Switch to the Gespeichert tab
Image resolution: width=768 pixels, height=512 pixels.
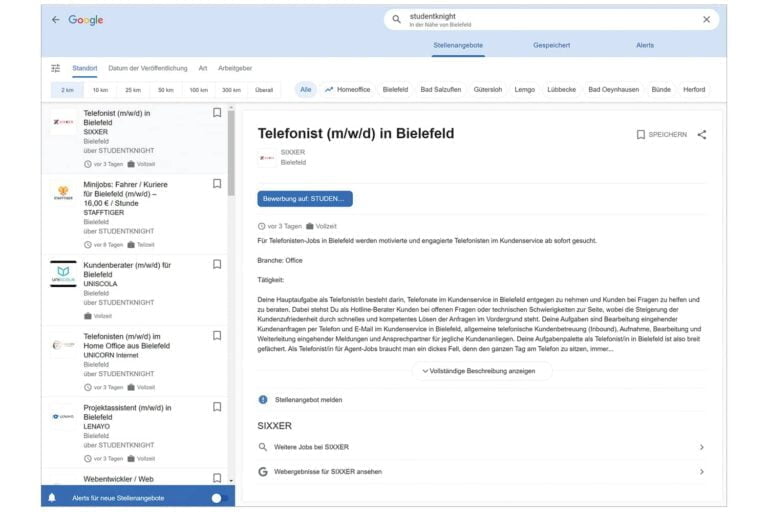(551, 45)
